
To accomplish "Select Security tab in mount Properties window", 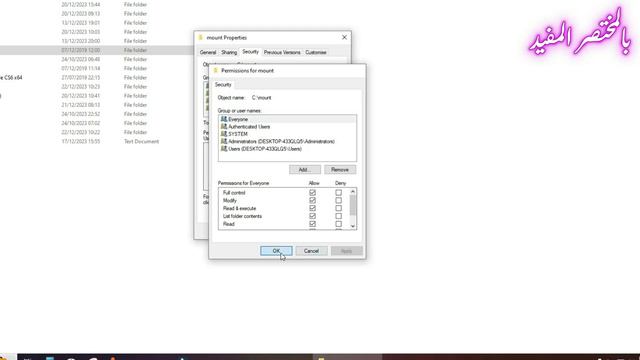I will (x=250, y=52).
